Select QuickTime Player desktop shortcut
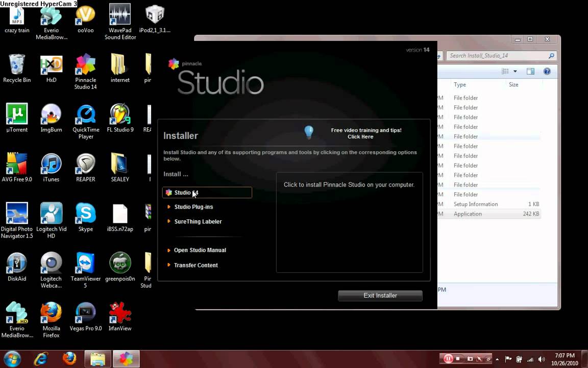This screenshot has width=588, height=368. point(86,122)
